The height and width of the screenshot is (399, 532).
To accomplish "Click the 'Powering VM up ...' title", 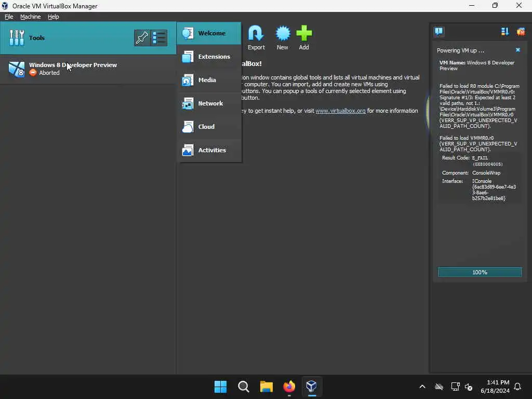I will pyautogui.click(x=460, y=50).
